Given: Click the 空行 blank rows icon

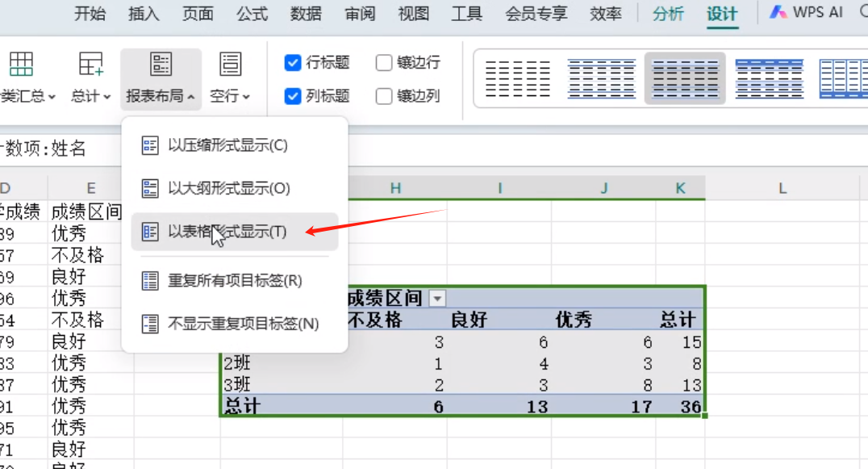Looking at the screenshot, I should [x=230, y=65].
